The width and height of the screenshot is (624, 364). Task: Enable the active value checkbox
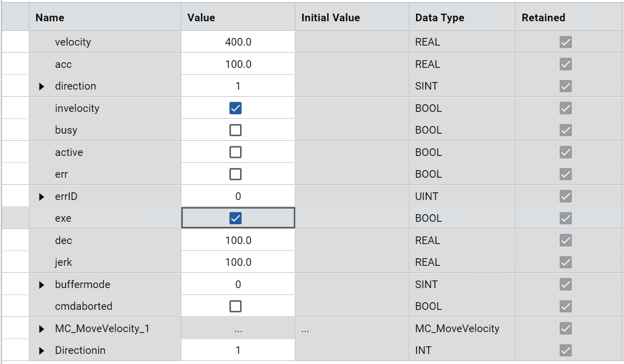pos(236,152)
